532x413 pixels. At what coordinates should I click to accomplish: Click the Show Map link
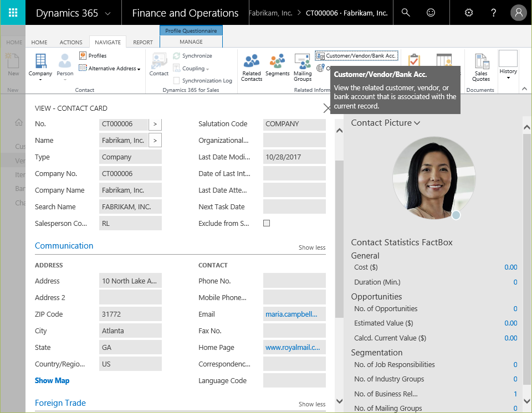pos(52,380)
